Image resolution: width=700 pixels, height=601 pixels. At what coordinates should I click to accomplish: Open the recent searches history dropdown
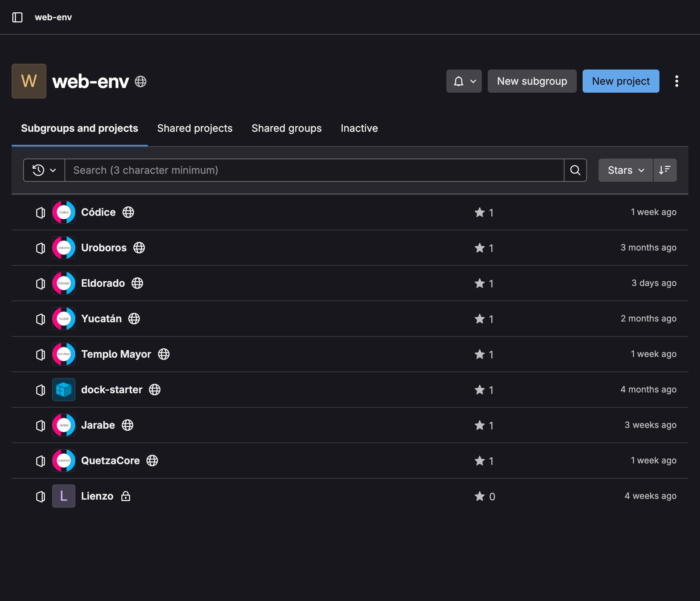pos(44,170)
